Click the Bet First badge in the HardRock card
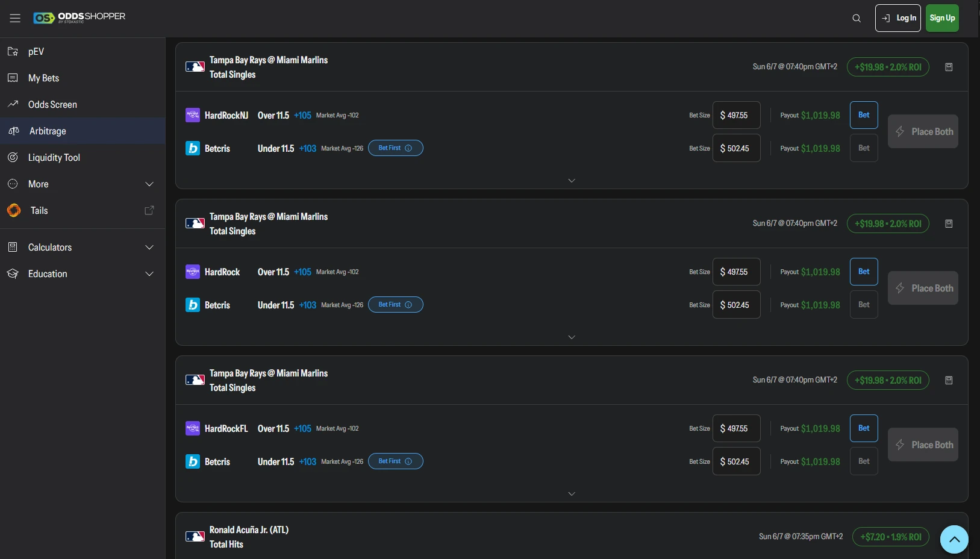The image size is (980, 559). tap(396, 305)
